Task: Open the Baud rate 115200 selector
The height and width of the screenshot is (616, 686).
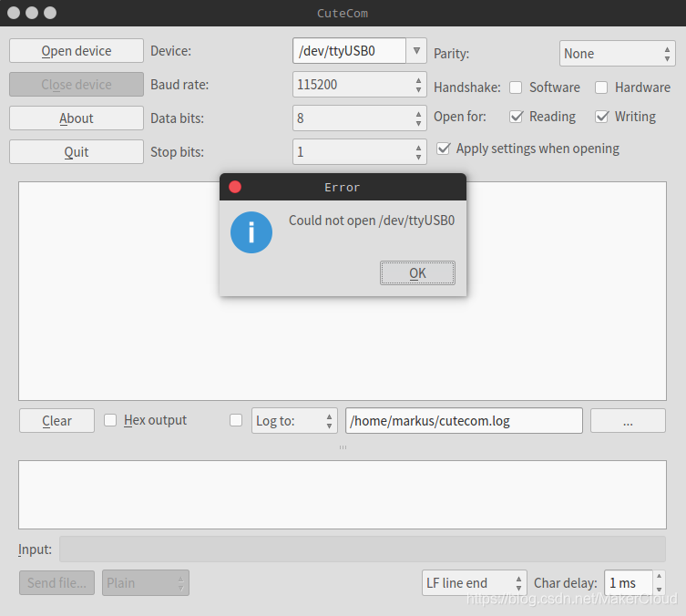Action: [360, 85]
